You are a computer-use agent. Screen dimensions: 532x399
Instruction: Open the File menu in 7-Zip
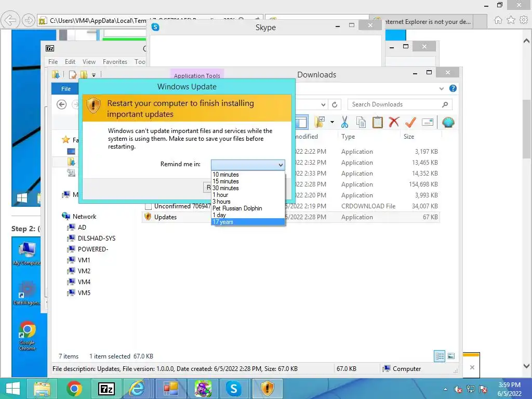coord(53,62)
